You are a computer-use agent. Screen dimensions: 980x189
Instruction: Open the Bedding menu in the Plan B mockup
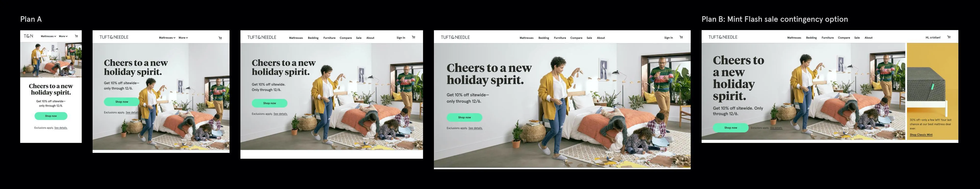811,38
